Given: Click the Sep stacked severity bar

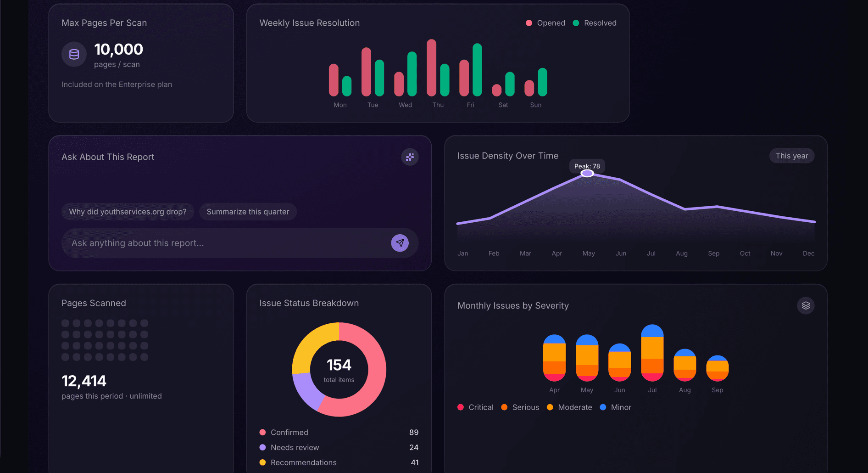Looking at the screenshot, I should [717, 368].
